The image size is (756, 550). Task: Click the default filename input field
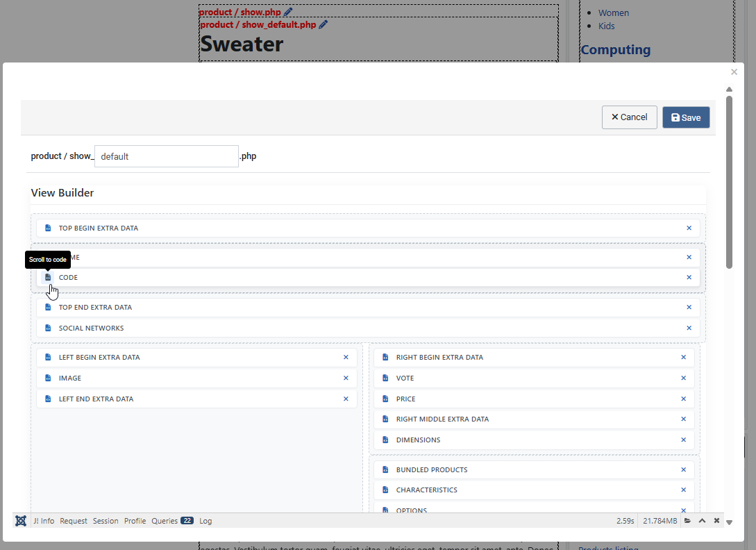[166, 156]
